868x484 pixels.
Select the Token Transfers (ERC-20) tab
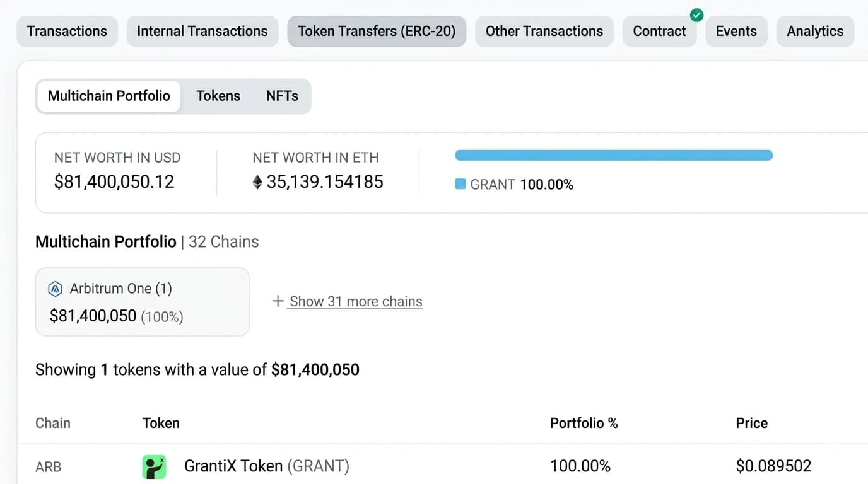click(377, 32)
